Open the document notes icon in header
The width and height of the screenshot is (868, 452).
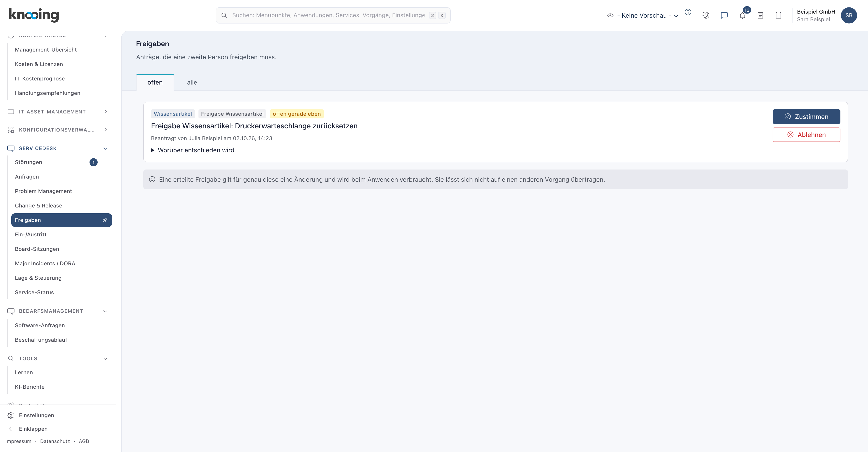[760, 15]
